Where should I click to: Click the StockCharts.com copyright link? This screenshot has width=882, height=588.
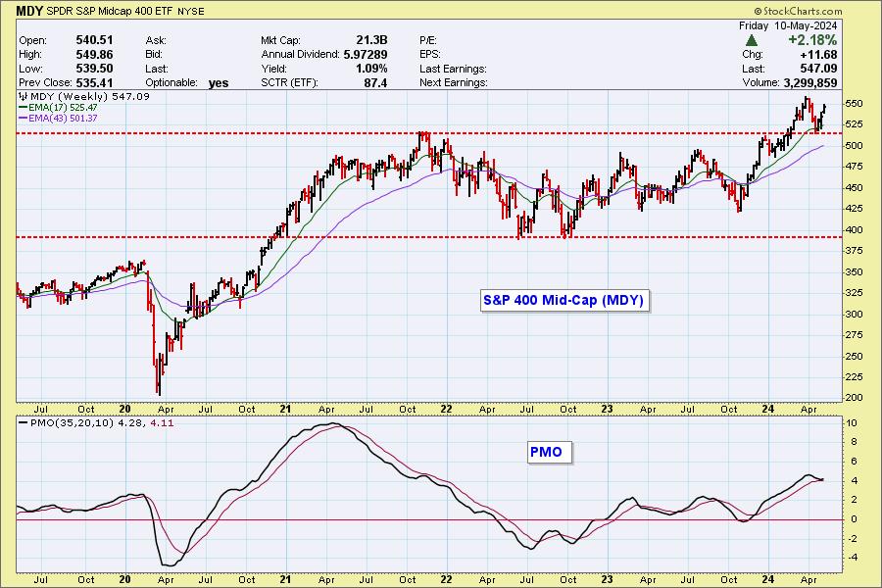click(798, 11)
